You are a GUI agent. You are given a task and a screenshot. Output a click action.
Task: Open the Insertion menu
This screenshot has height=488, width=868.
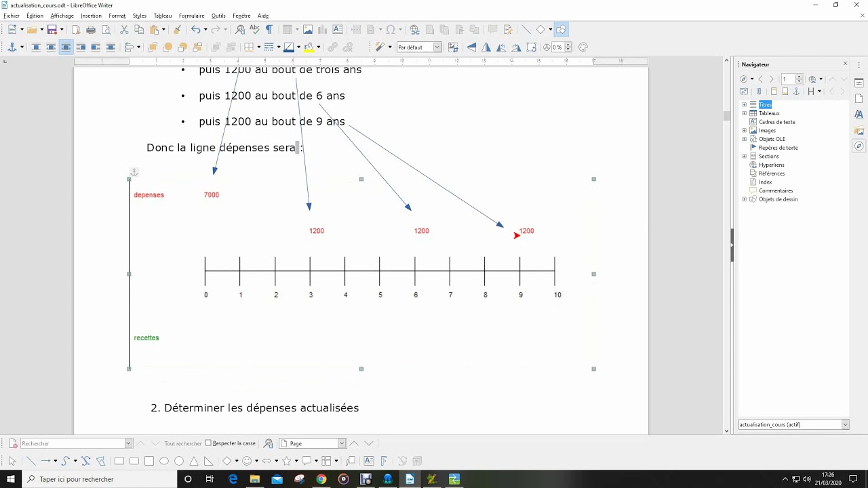pos(91,16)
